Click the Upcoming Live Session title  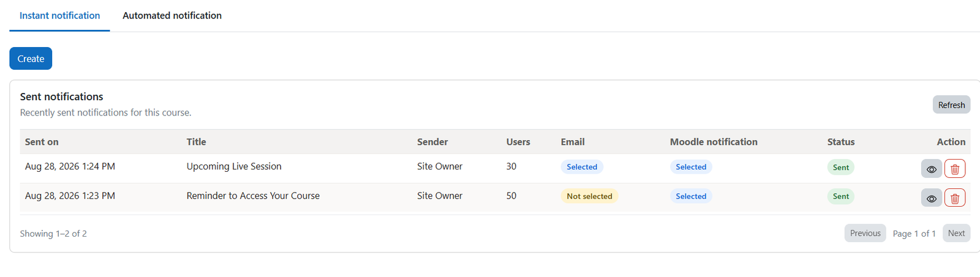[x=234, y=166]
